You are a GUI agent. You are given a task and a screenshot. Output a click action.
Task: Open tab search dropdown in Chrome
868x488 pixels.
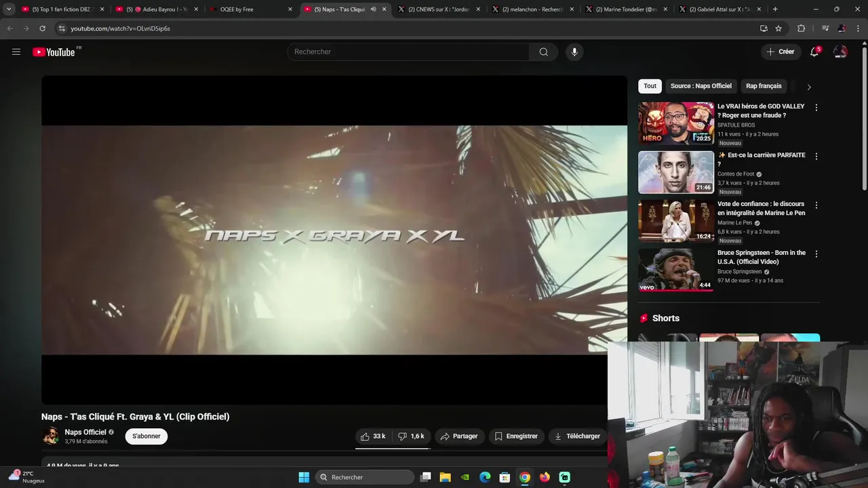pyautogui.click(x=9, y=9)
